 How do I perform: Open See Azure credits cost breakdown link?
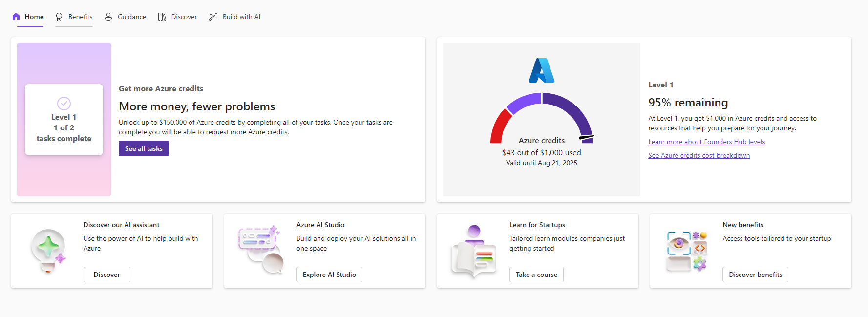point(699,155)
